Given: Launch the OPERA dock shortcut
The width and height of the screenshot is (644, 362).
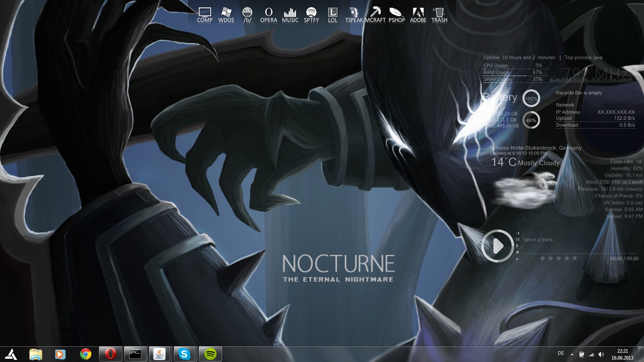Looking at the screenshot, I should (x=268, y=15).
